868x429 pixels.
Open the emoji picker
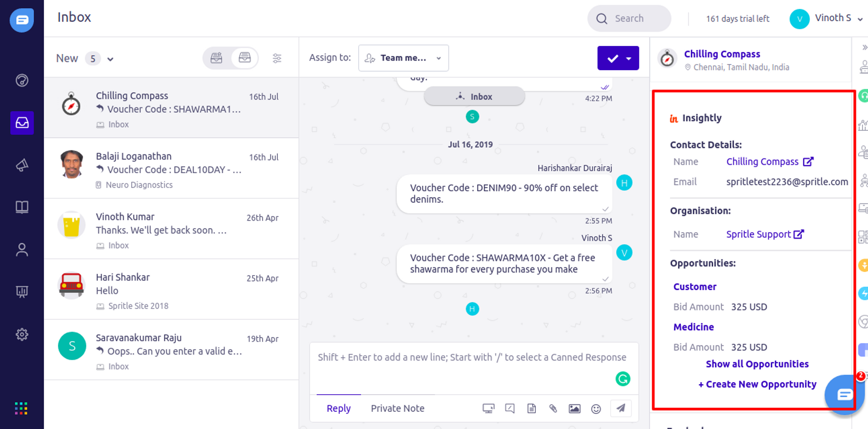(x=596, y=409)
